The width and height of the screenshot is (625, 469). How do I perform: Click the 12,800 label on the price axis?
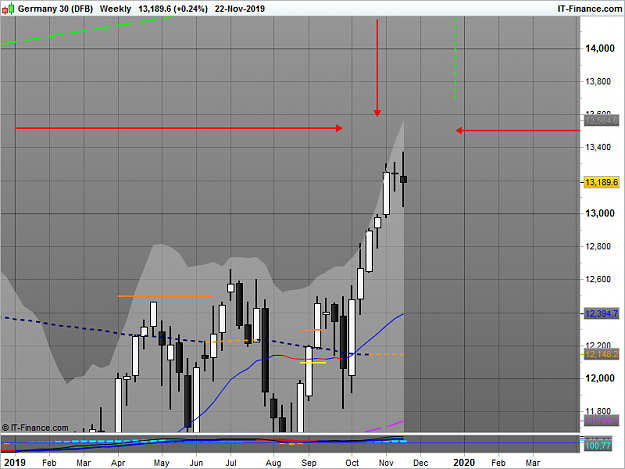(597, 246)
